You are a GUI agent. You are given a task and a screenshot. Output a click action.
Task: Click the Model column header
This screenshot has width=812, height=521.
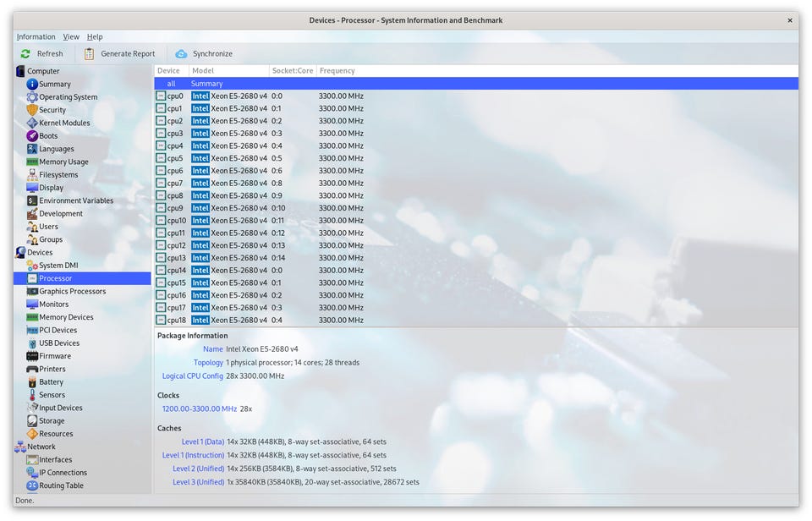pyautogui.click(x=203, y=71)
